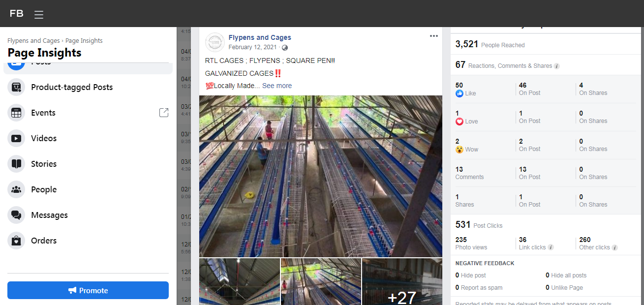Select Orders in sidebar
644x305 pixels.
pos(88,241)
